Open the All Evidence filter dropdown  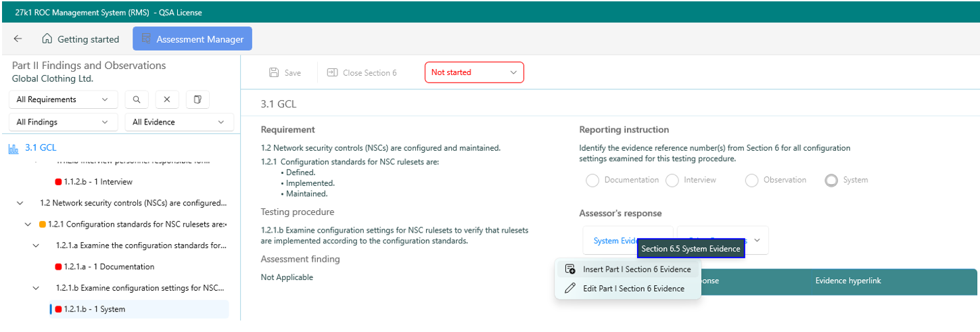click(x=179, y=122)
